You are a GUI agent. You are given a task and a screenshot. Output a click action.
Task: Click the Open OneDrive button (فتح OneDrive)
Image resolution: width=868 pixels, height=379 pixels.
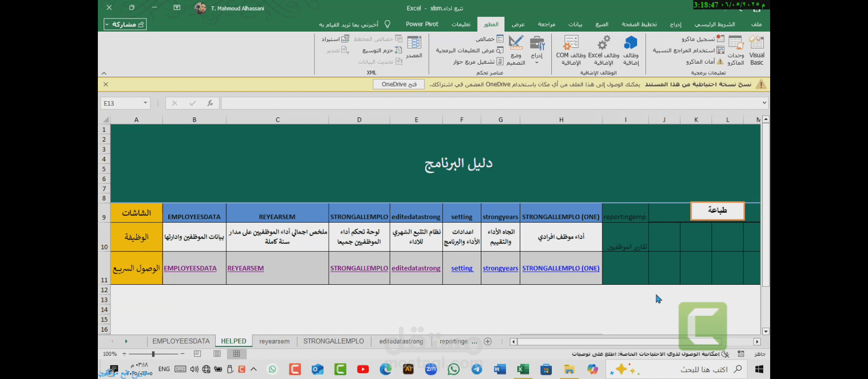tap(399, 84)
